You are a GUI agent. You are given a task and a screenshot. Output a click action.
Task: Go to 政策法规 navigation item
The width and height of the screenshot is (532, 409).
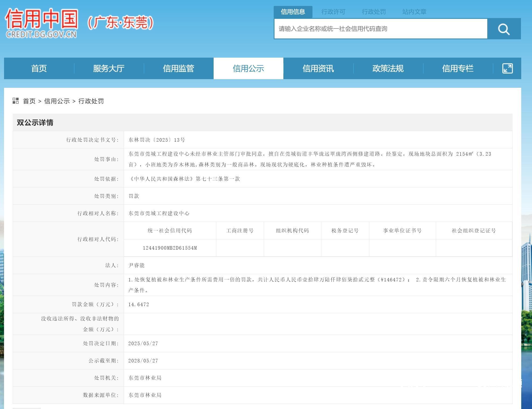(x=388, y=68)
